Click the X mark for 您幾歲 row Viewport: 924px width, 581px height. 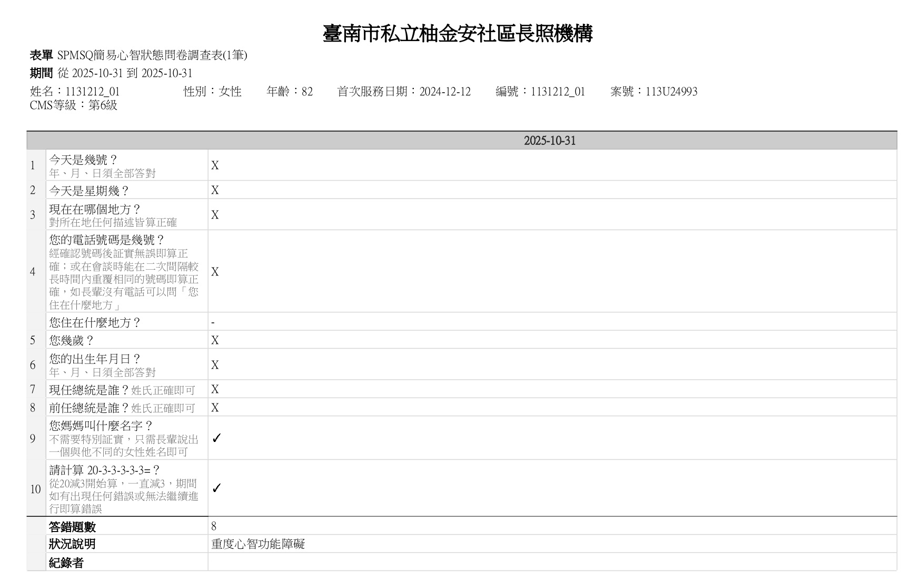pos(215,340)
